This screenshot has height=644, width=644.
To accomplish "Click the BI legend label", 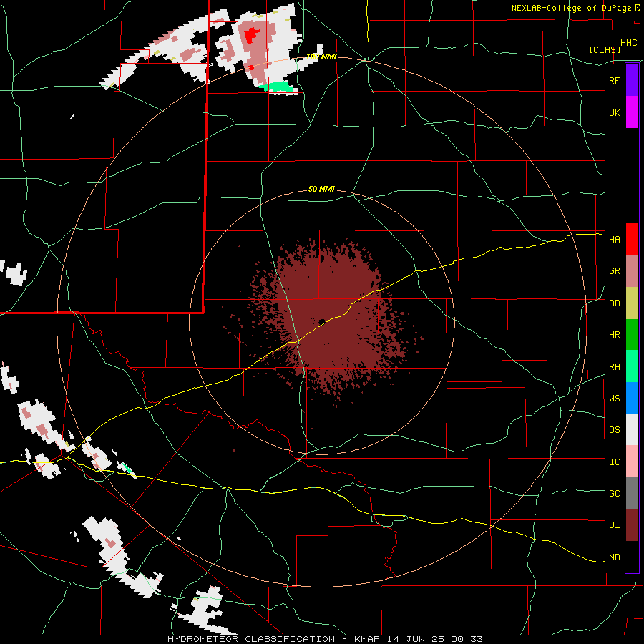I will 614,525.
